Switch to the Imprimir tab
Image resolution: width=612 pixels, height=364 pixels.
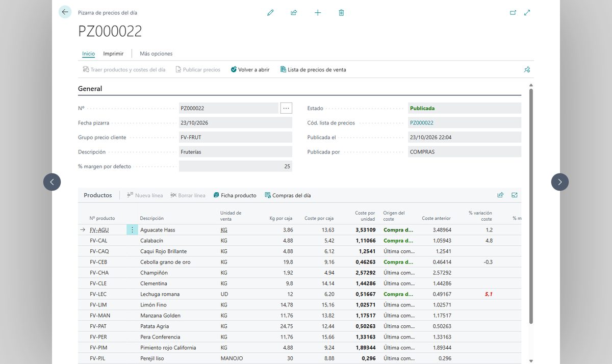click(113, 54)
